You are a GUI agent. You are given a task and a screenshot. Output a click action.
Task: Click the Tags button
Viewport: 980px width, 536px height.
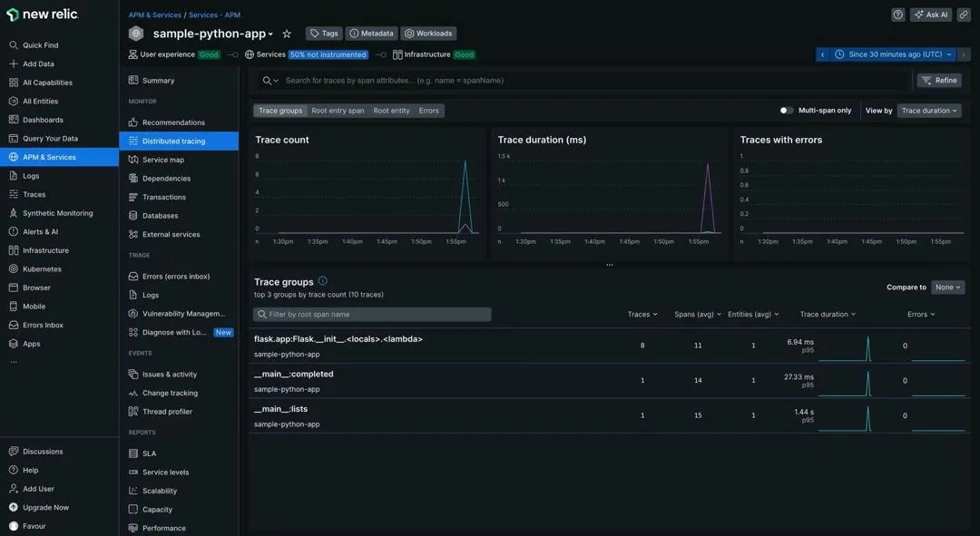click(x=324, y=34)
